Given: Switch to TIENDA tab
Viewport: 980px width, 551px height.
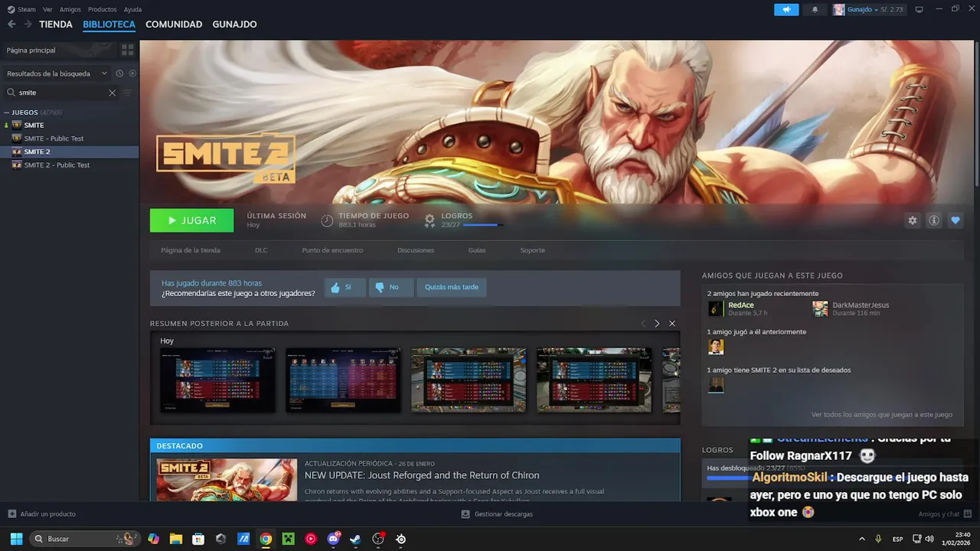Looking at the screenshot, I should [56, 24].
